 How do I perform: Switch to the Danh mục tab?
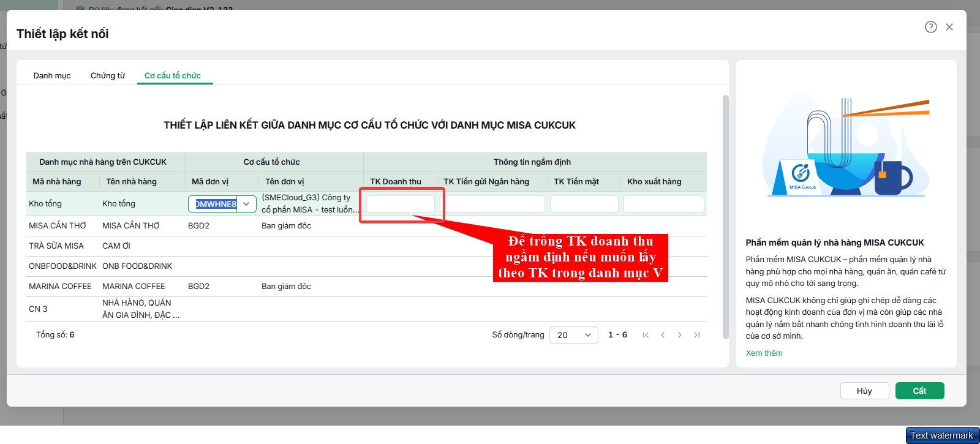tap(52, 76)
